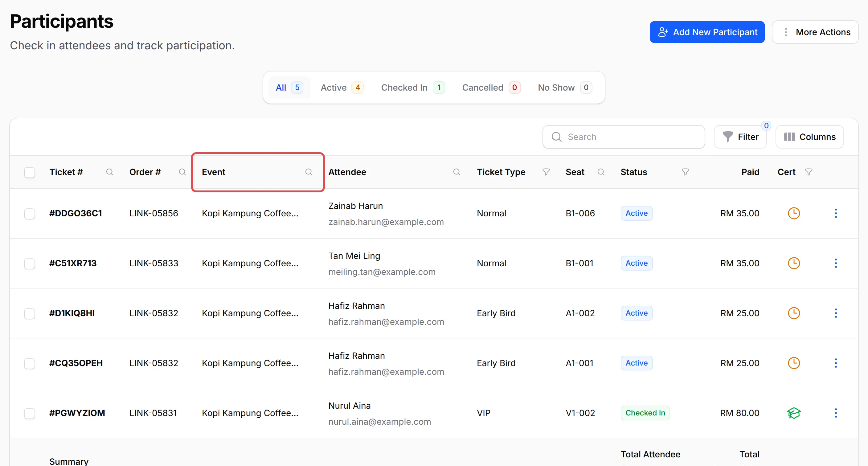Viewport: 868px width, 466px height.
Task: Open the Ticket Type filter funnel icon
Action: [546, 172]
